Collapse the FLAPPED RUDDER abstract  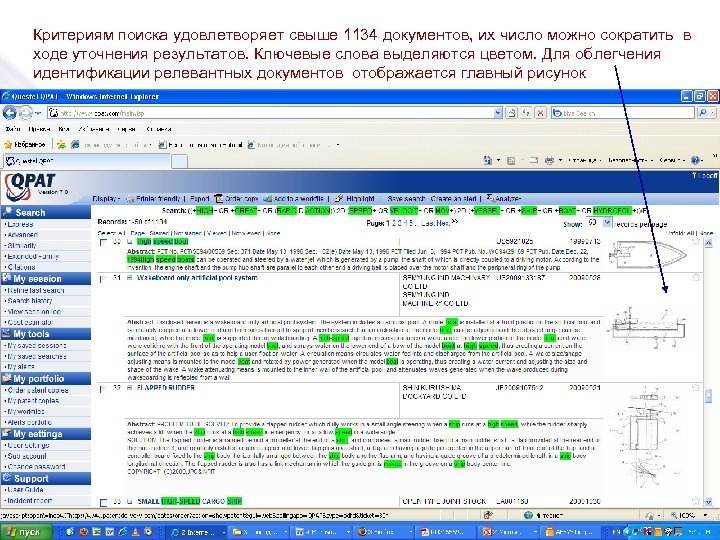[129, 388]
